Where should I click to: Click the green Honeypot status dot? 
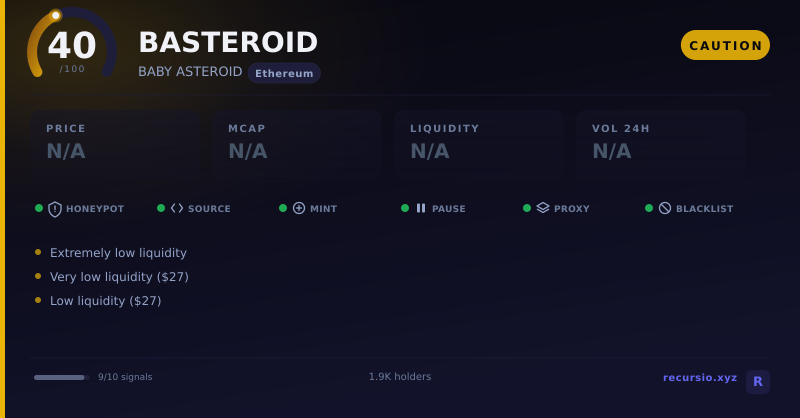click(39, 208)
